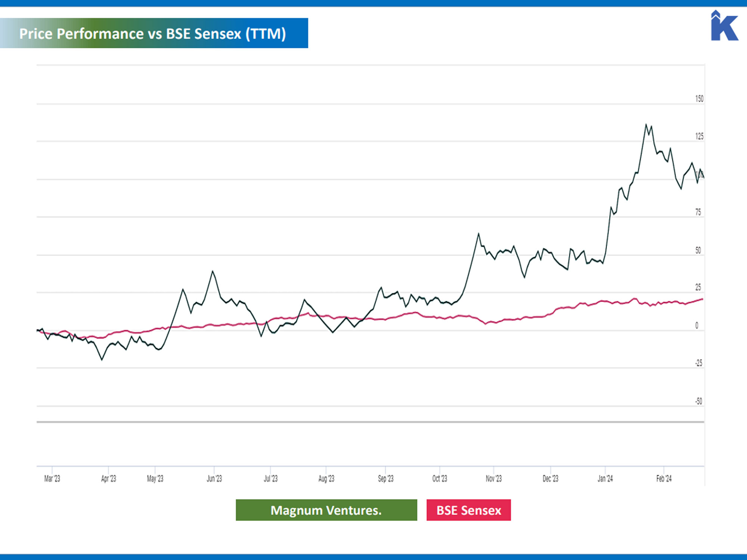Viewport: 747px width, 560px height.
Task: Click the Nov '23 axis label
Action: (493, 479)
